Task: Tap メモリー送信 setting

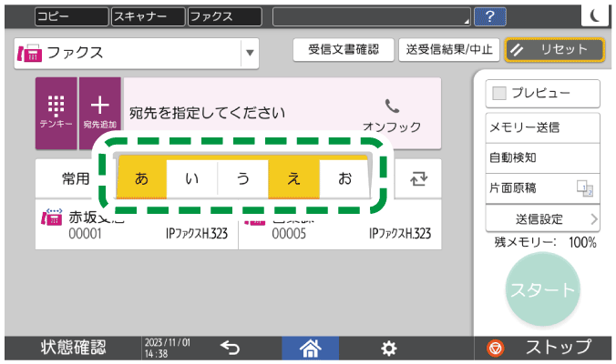Action: pos(542,127)
